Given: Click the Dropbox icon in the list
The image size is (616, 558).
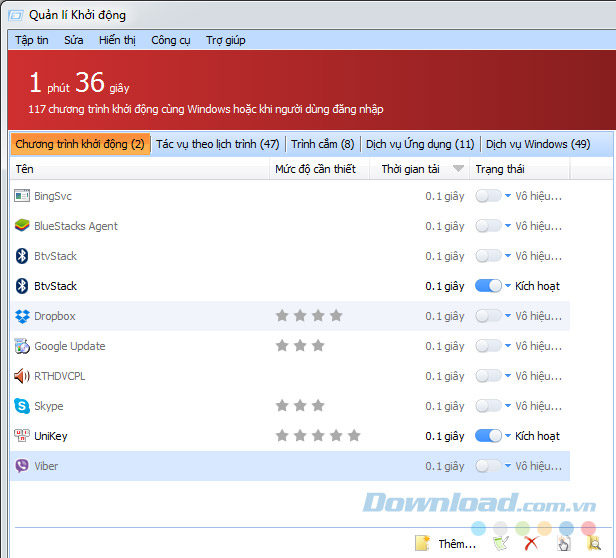Looking at the screenshot, I should click(22, 316).
